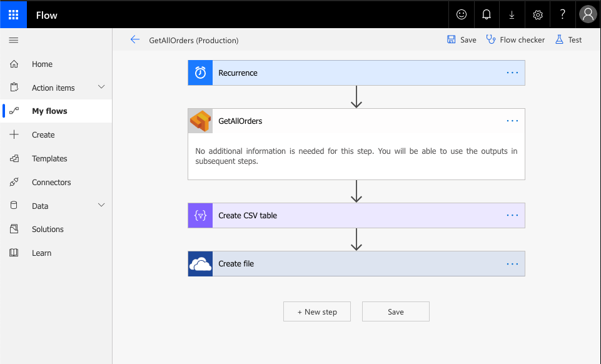Open the Create file step ellipsis menu
The image size is (601, 364).
click(512, 264)
